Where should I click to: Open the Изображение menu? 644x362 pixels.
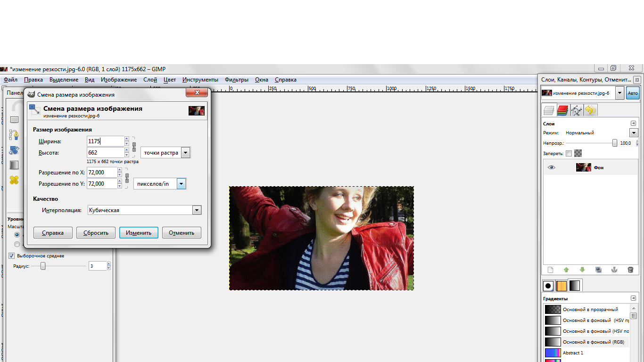[119, 80]
